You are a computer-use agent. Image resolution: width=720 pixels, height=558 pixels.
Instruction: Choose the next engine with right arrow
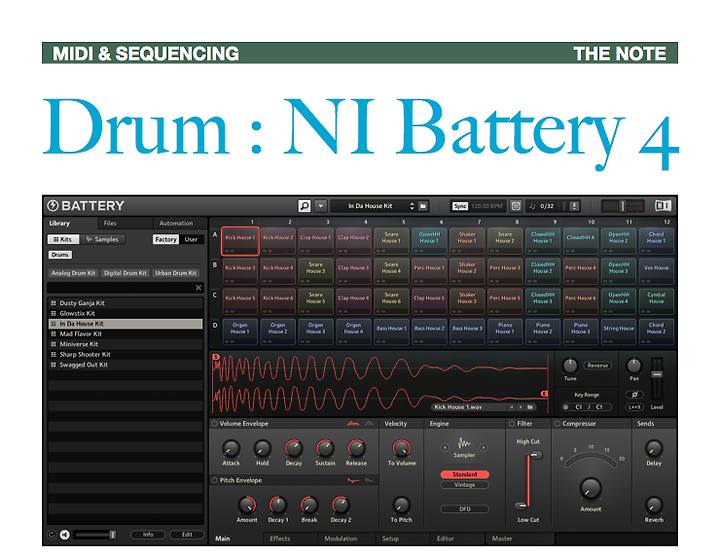pyautogui.click(x=483, y=447)
